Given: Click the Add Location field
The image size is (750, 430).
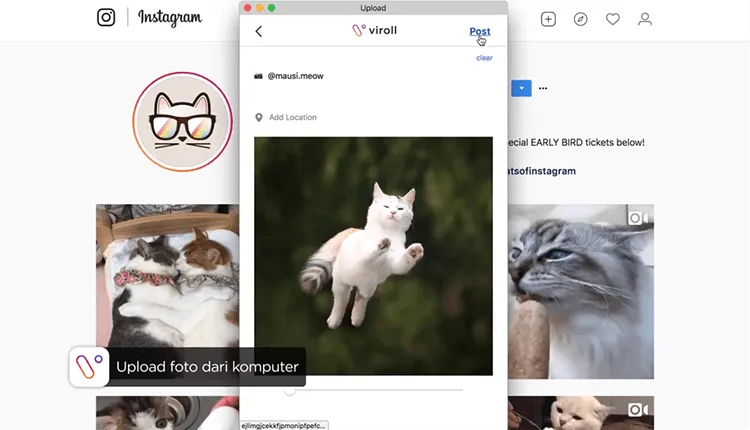Looking at the screenshot, I should [x=293, y=117].
